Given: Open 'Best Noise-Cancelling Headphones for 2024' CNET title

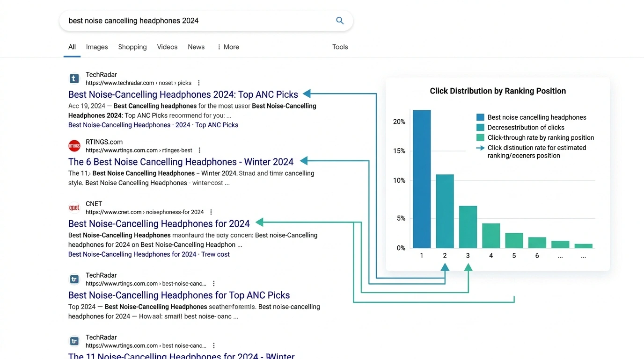Looking at the screenshot, I should click(x=159, y=223).
